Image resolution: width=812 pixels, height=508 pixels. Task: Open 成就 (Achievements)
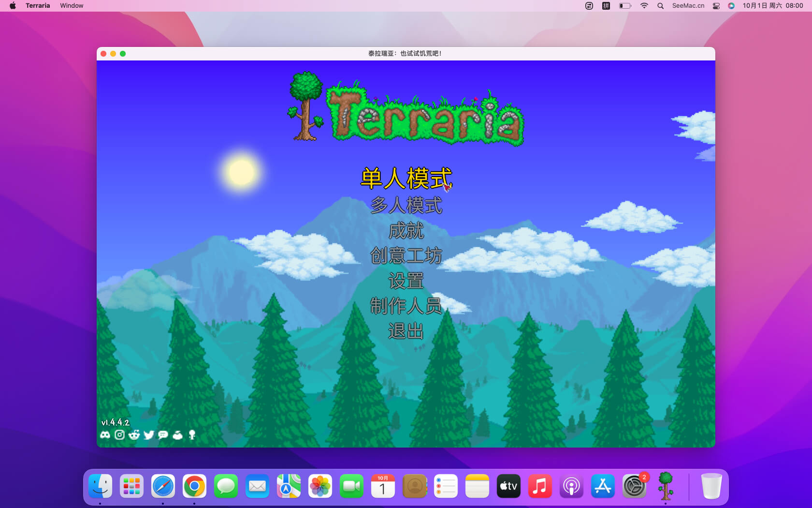[406, 231]
